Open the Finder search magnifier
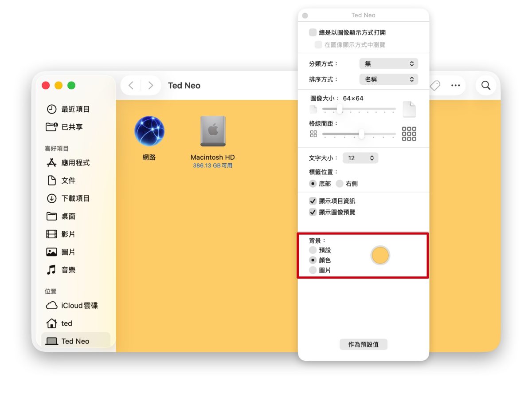This screenshot has height=394, width=532. click(x=486, y=86)
